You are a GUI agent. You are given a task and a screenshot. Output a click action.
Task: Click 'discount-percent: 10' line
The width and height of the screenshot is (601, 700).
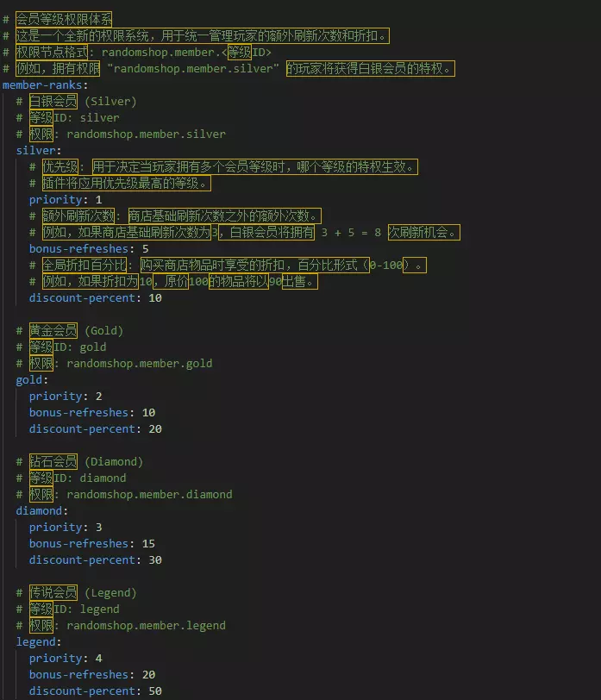[95, 297]
